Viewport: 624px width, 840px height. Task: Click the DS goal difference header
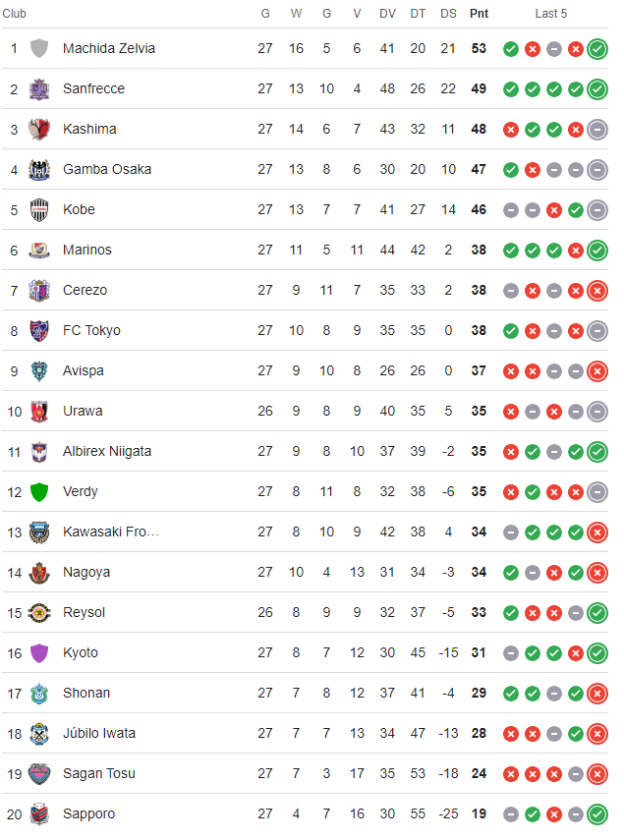tap(448, 14)
